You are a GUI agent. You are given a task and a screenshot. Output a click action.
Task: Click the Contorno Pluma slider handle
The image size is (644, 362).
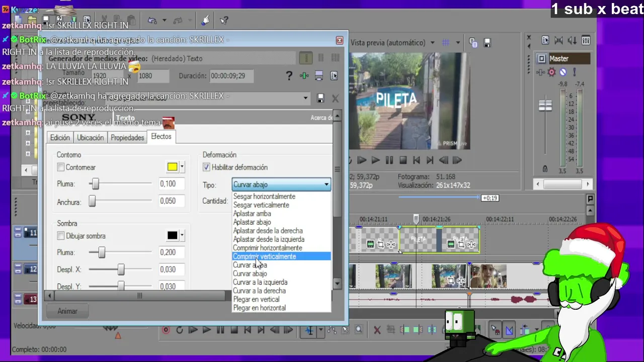[x=95, y=184]
